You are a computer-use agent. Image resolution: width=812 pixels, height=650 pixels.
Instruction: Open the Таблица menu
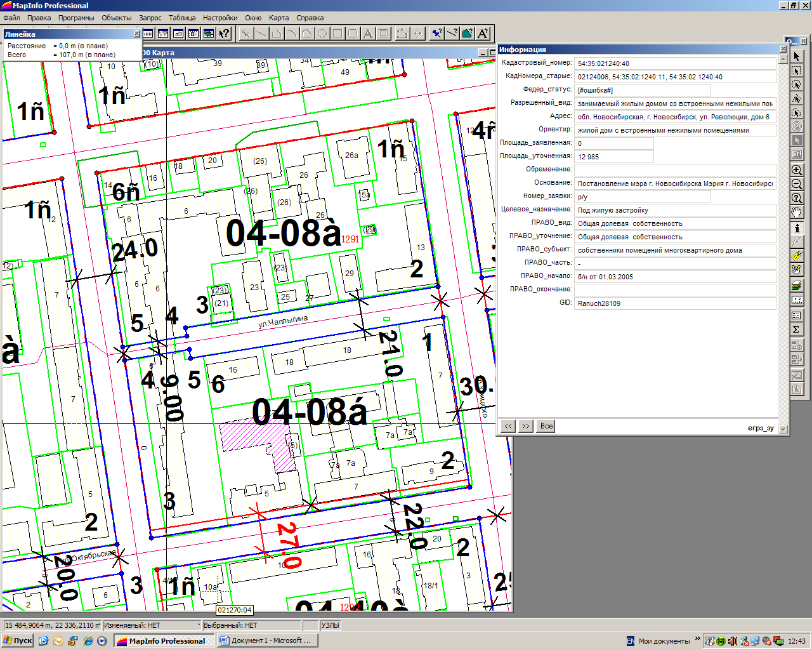point(182,18)
